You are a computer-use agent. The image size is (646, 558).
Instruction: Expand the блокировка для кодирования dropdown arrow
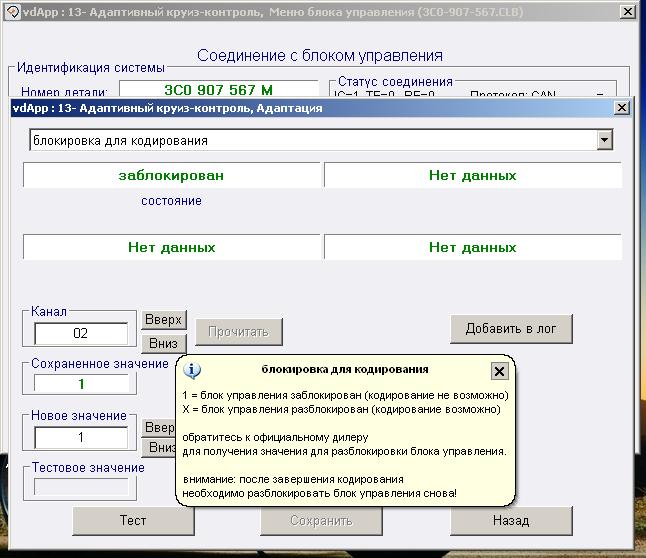[604, 141]
